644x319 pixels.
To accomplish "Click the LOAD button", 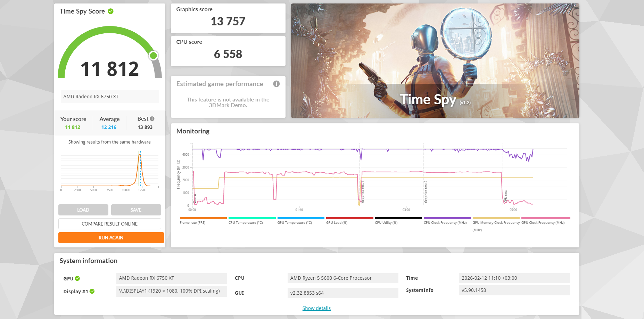I will click(83, 210).
